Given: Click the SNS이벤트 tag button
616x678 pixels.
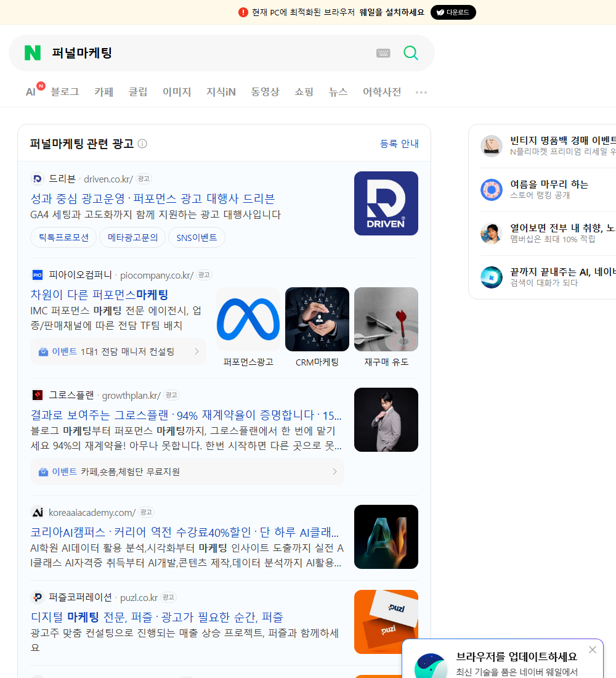Looking at the screenshot, I should tap(197, 237).
